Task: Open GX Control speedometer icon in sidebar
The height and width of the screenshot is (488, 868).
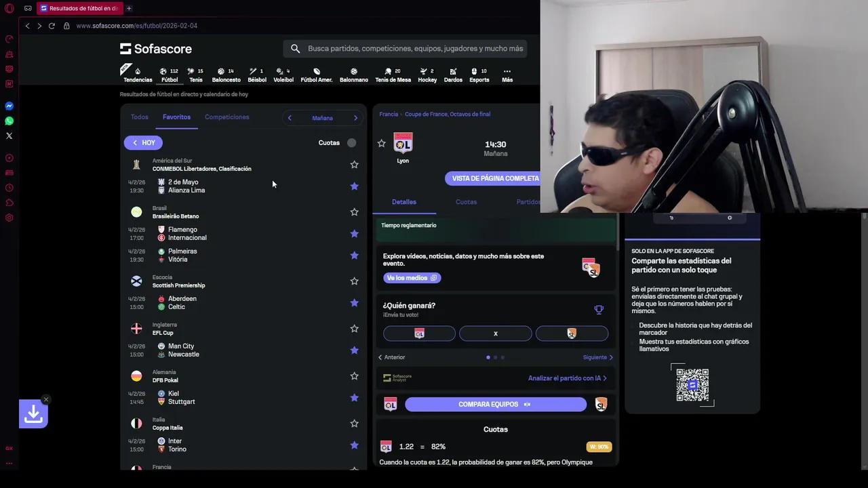Action: pyautogui.click(x=9, y=39)
